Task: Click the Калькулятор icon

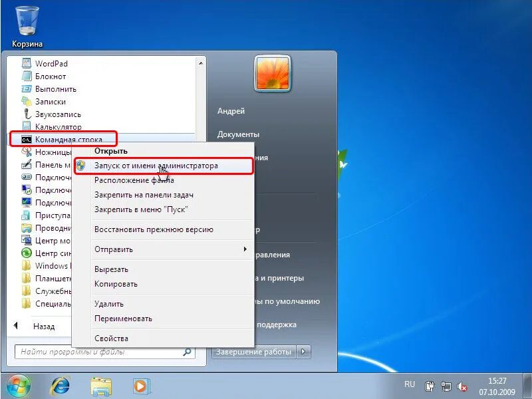Action: click(26, 126)
